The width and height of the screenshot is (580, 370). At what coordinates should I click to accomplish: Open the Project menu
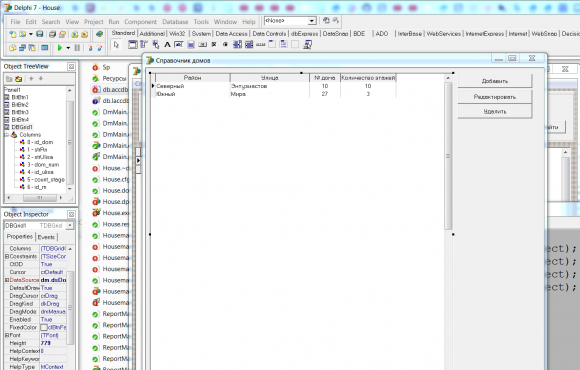(94, 22)
